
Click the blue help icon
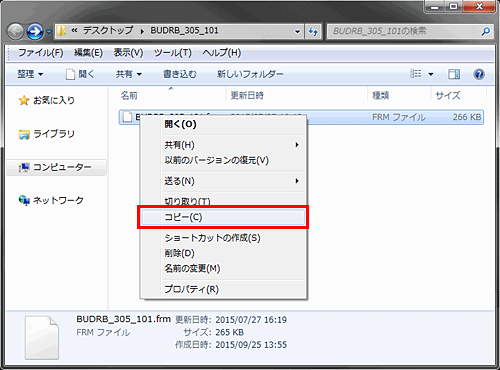pyautogui.click(x=479, y=74)
